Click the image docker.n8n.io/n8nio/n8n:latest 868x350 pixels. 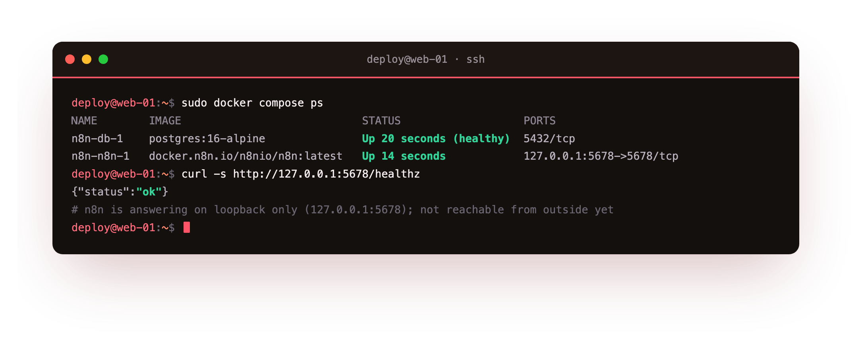pos(246,156)
